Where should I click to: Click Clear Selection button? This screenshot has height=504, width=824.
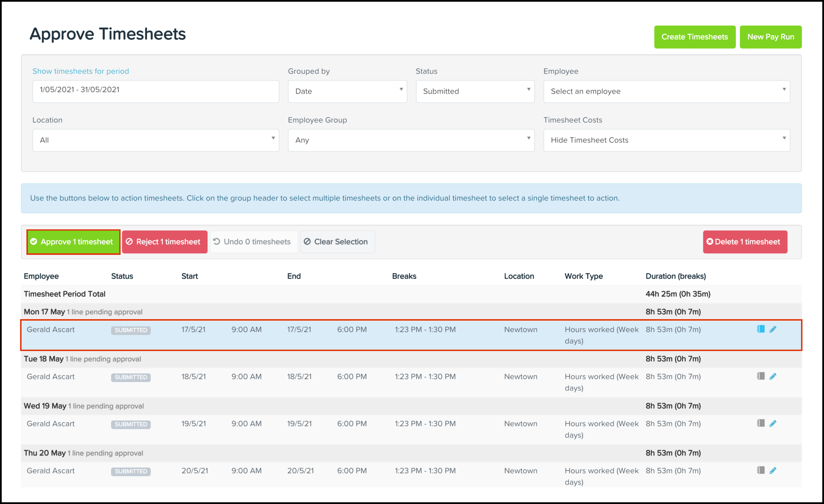tap(337, 242)
